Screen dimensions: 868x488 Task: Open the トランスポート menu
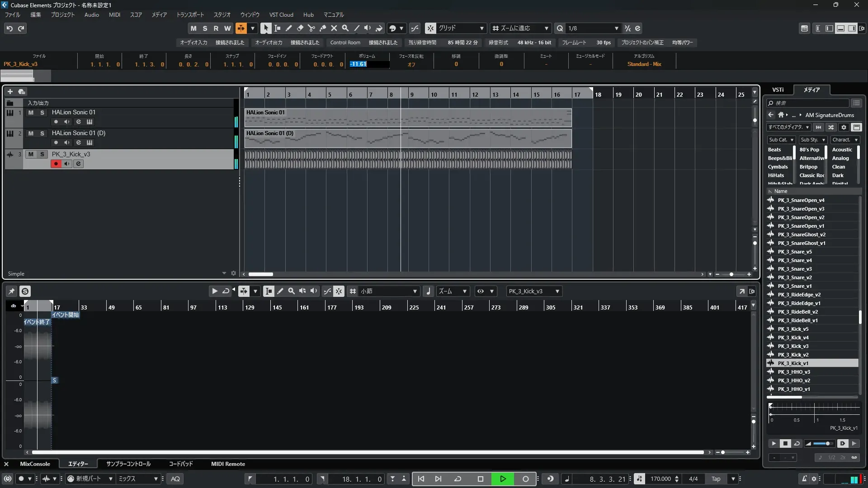(x=190, y=14)
